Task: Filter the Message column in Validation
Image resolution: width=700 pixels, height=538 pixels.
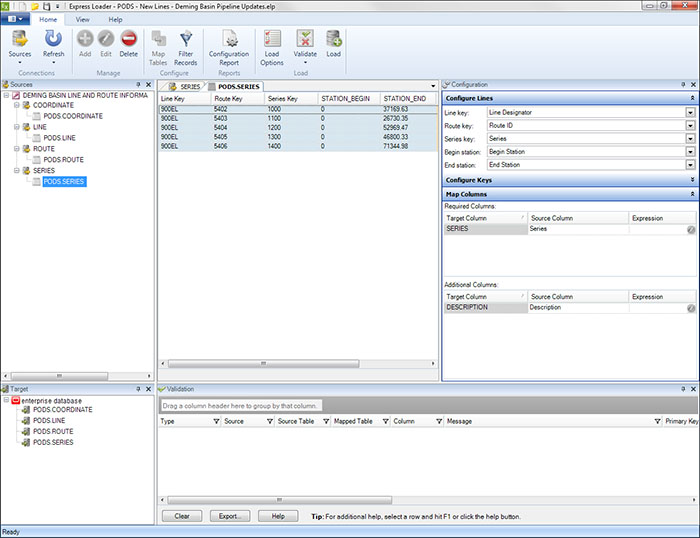Action: (657, 421)
